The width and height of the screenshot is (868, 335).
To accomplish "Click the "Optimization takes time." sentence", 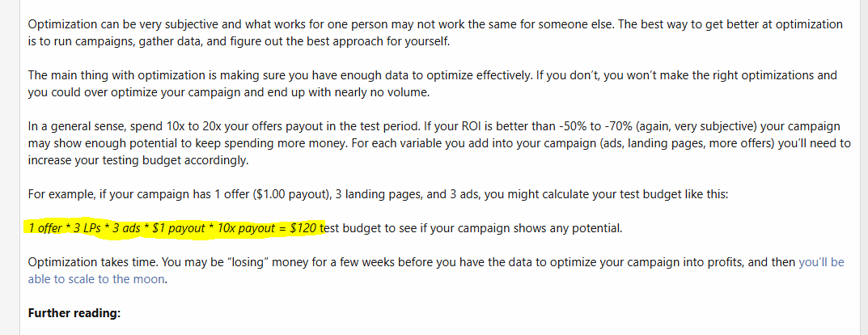I will point(83,262).
